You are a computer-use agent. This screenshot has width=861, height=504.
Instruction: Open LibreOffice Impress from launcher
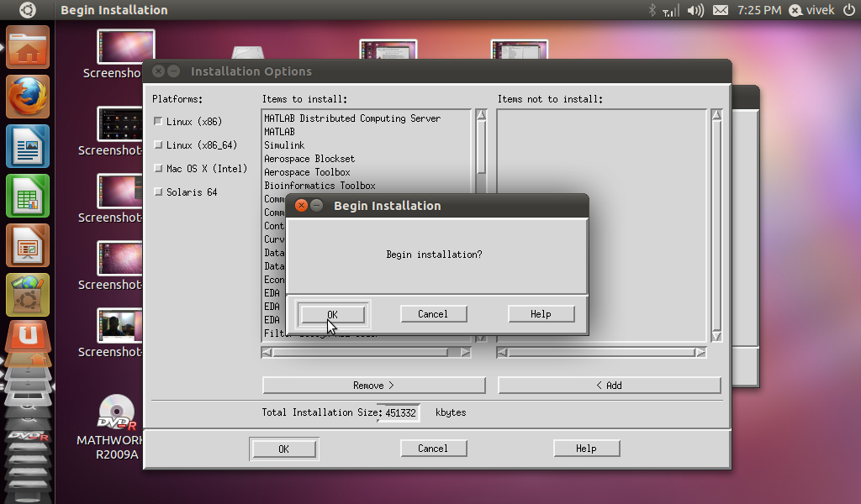click(x=28, y=245)
